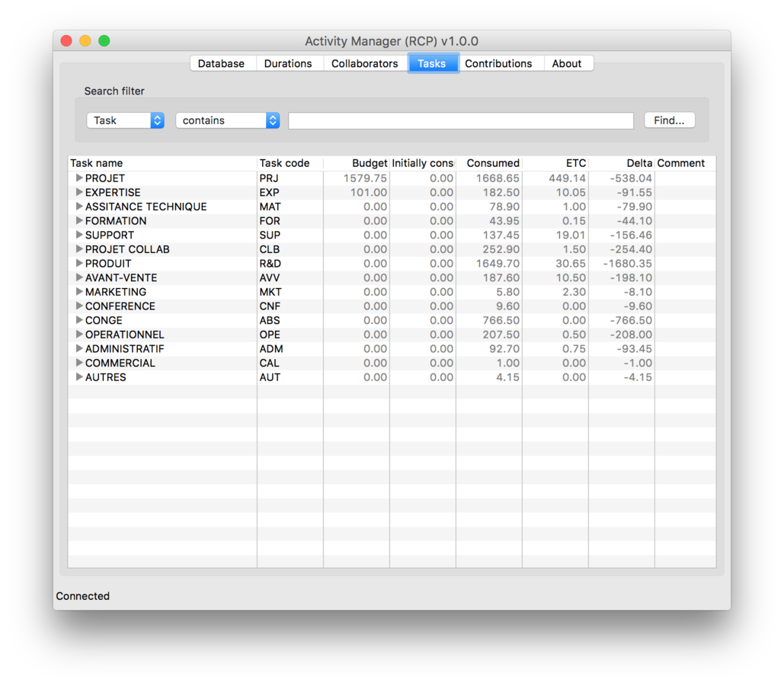Expand the ASSITANCE TECHNIQUE row
Image resolution: width=784 pixels, height=686 pixels.
tap(79, 206)
